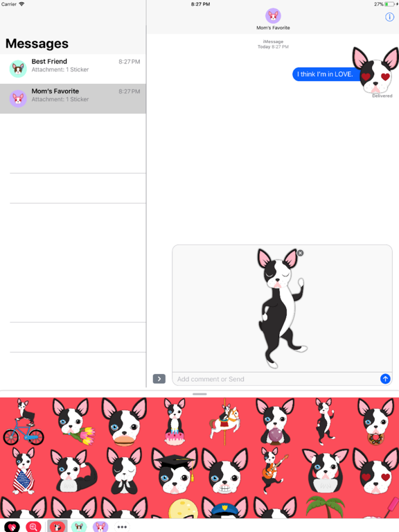Tap the Wi-Fi icon in status bar
The image size is (399, 532).
[21, 4]
